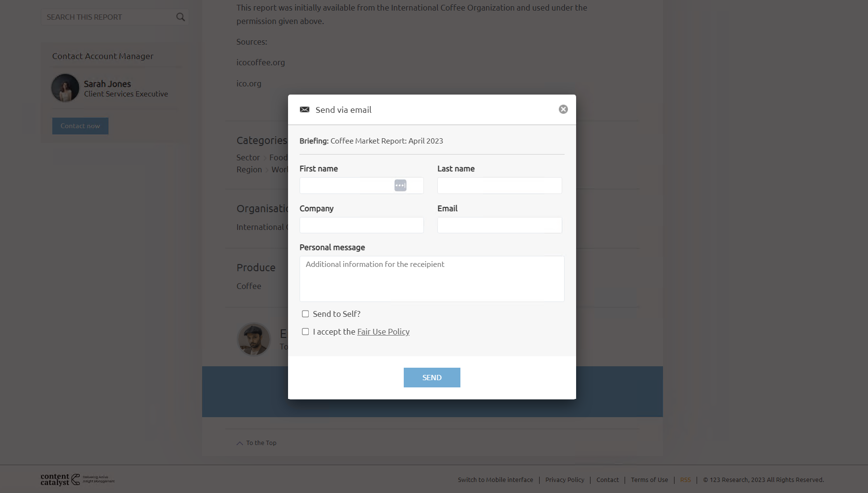Click Sarah Jones profile photo

click(65, 88)
